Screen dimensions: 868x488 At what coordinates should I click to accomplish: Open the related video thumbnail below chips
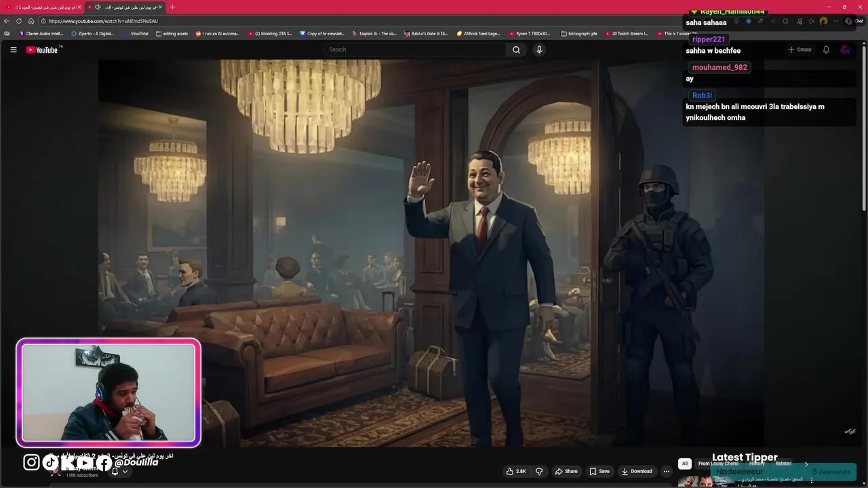pos(706,481)
